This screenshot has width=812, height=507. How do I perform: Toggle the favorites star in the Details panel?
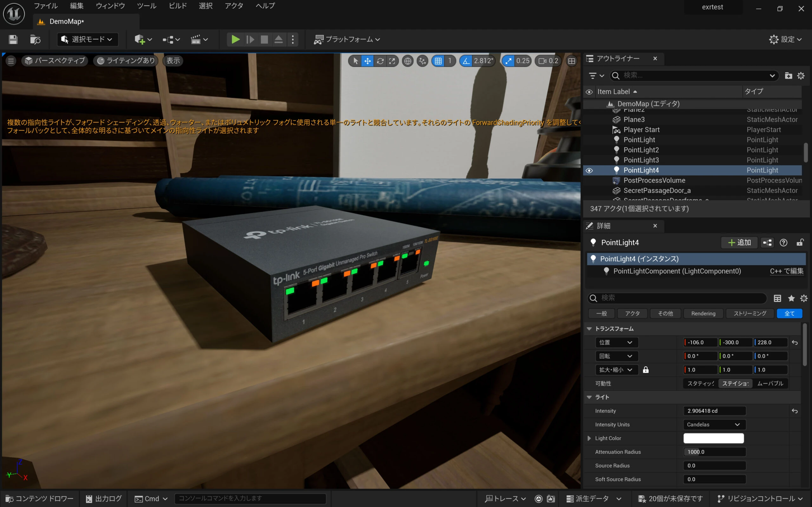(791, 298)
